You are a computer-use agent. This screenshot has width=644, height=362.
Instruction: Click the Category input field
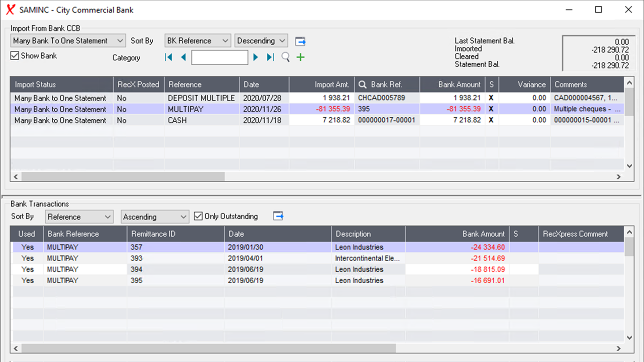[220, 57]
